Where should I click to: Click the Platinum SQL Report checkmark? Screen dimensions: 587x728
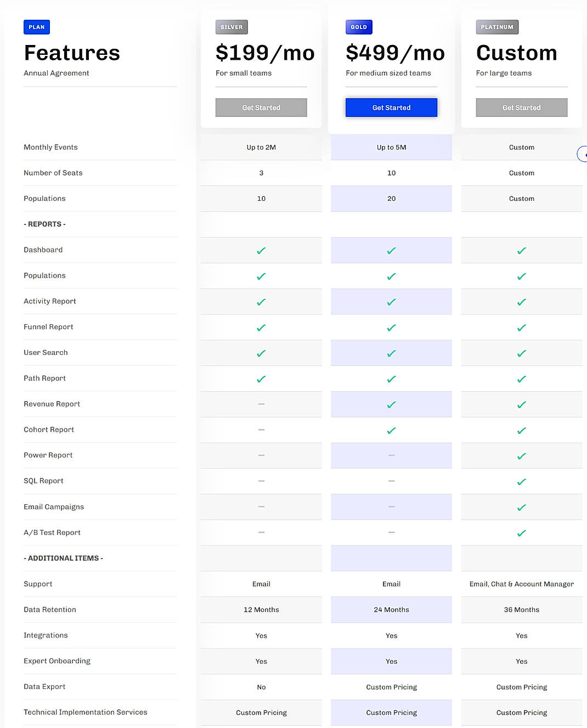click(521, 481)
